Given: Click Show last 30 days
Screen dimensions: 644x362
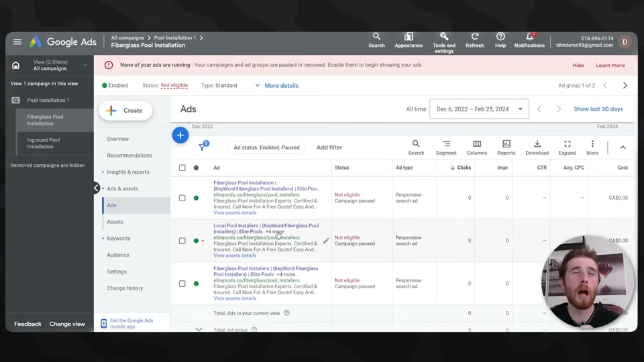Looking at the screenshot, I should (598, 109).
